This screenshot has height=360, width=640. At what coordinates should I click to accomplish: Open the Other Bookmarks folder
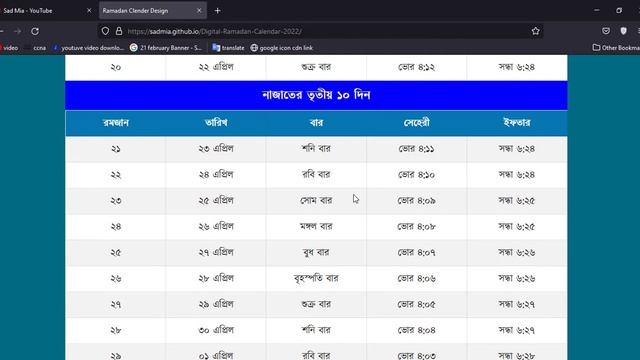[616, 48]
